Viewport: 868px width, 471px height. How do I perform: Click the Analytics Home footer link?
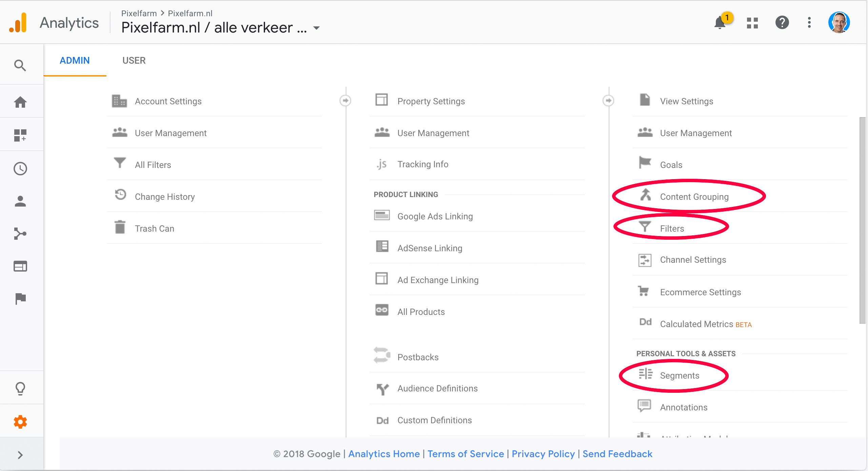384,454
